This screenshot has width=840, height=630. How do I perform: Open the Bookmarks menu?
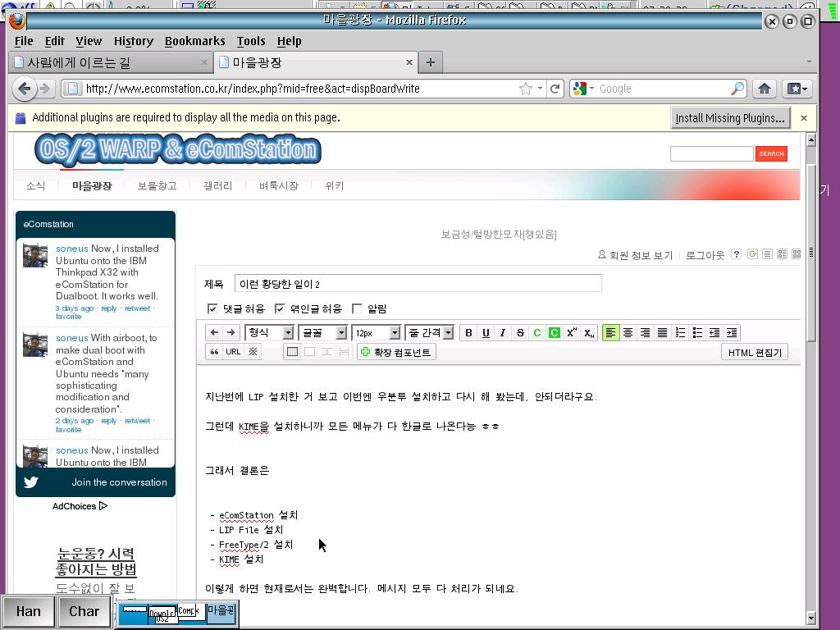coord(194,41)
